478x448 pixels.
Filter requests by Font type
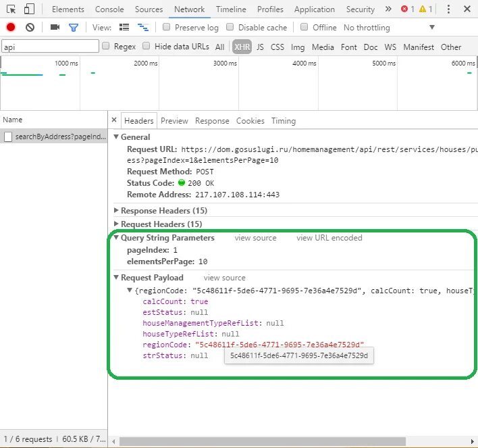pos(349,47)
